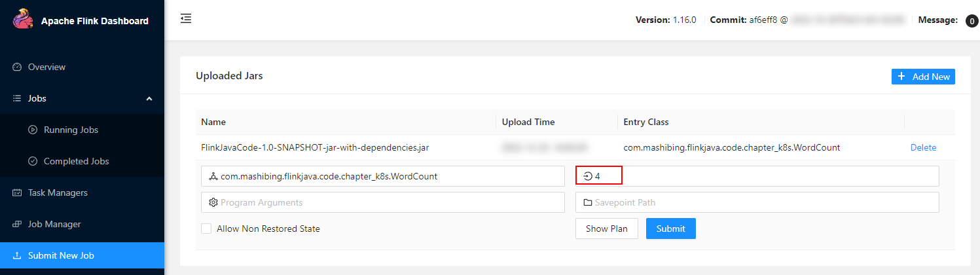Open the message count badge
The image size is (980, 275).
click(x=972, y=21)
